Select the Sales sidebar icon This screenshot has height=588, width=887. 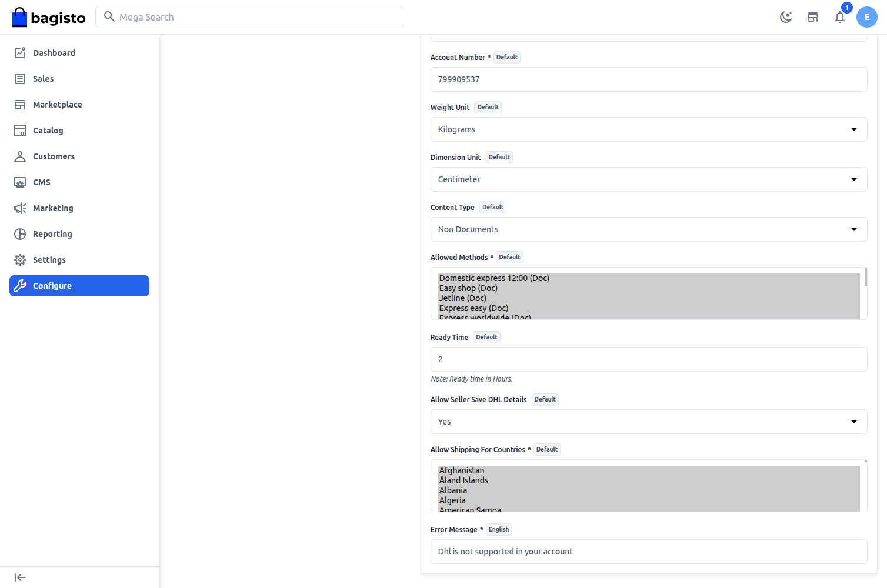click(x=19, y=78)
